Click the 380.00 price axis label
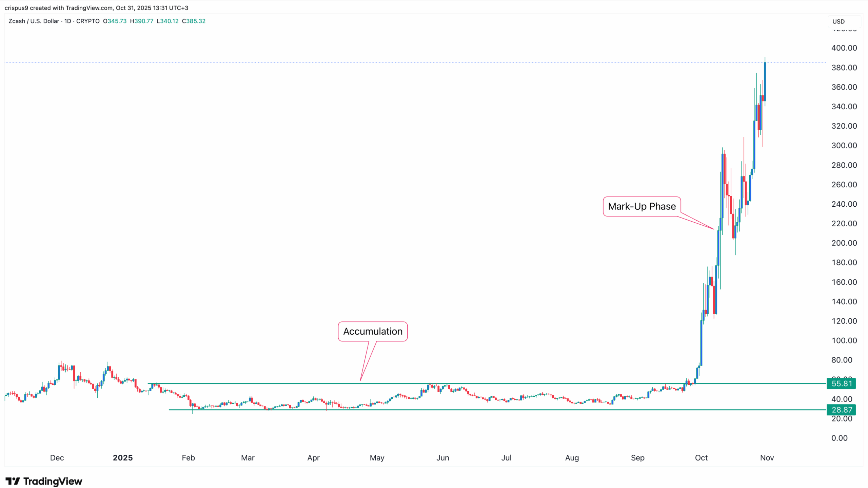868x488 pixels. 844,68
